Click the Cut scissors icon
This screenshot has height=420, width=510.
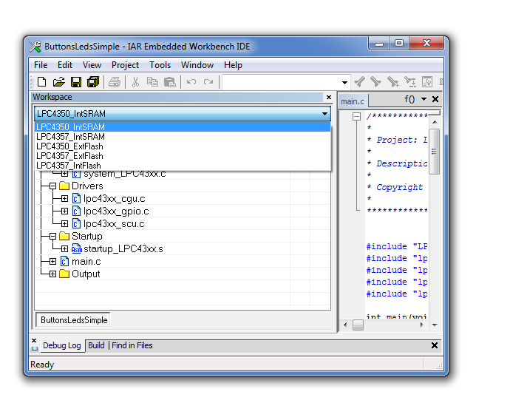136,82
